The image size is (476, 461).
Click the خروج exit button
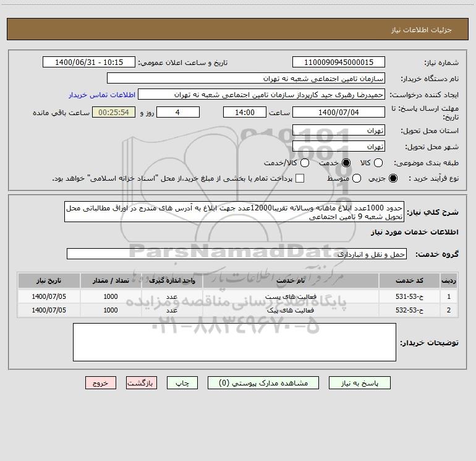pyautogui.click(x=101, y=383)
